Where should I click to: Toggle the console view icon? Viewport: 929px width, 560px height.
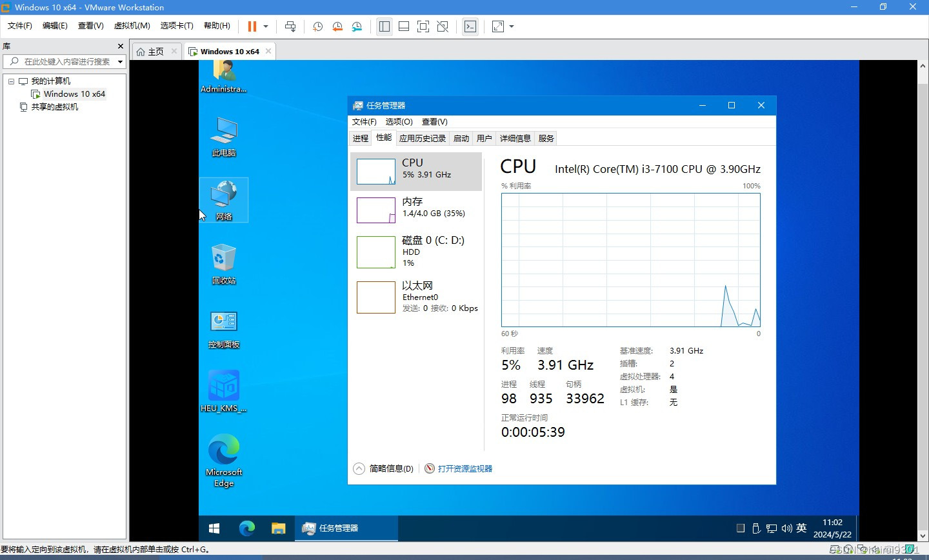[470, 26]
